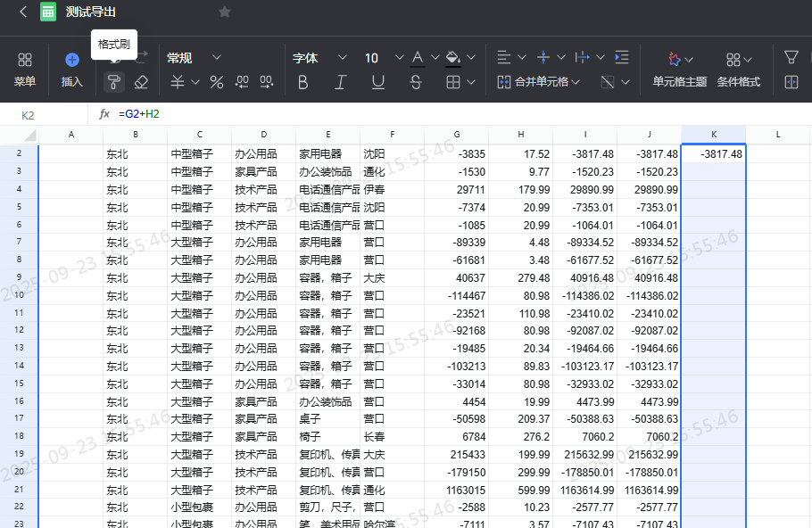Viewport: 812px width, 528px height.
Task: Expand the diagonal line options arrow
Action: (x=626, y=82)
